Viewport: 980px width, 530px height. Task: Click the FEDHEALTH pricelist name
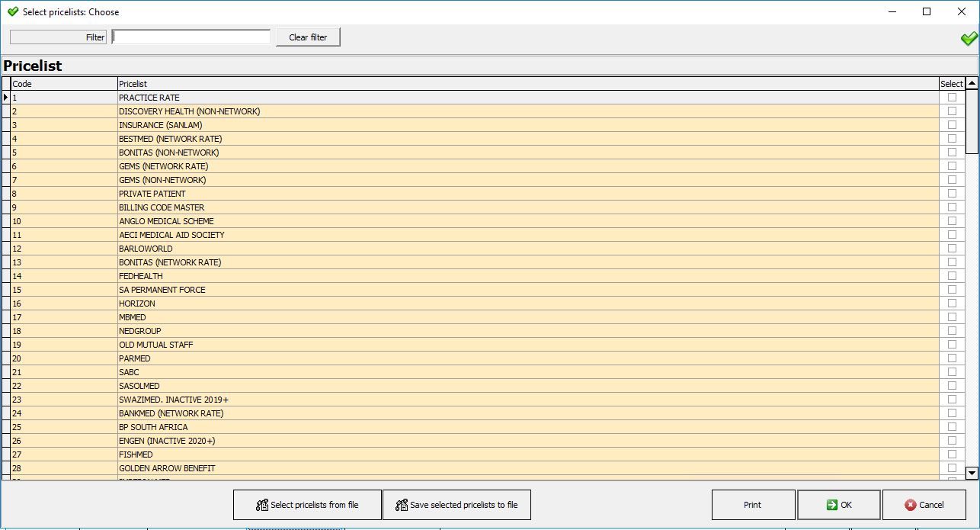click(x=140, y=276)
